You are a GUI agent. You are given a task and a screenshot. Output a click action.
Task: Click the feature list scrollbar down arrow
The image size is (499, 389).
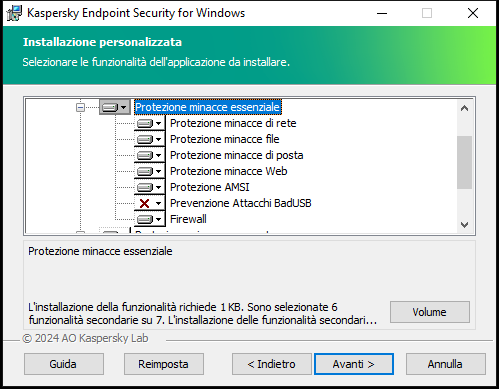[x=464, y=225]
